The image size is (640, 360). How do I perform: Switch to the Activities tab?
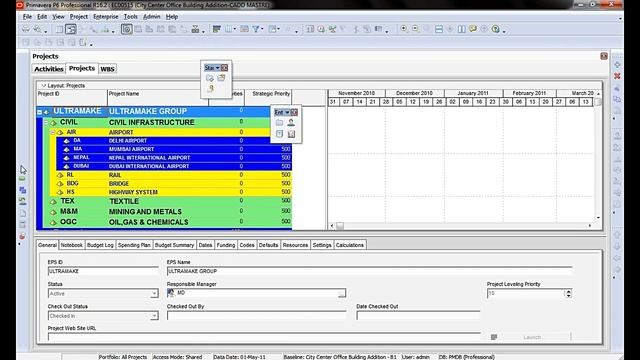click(49, 69)
